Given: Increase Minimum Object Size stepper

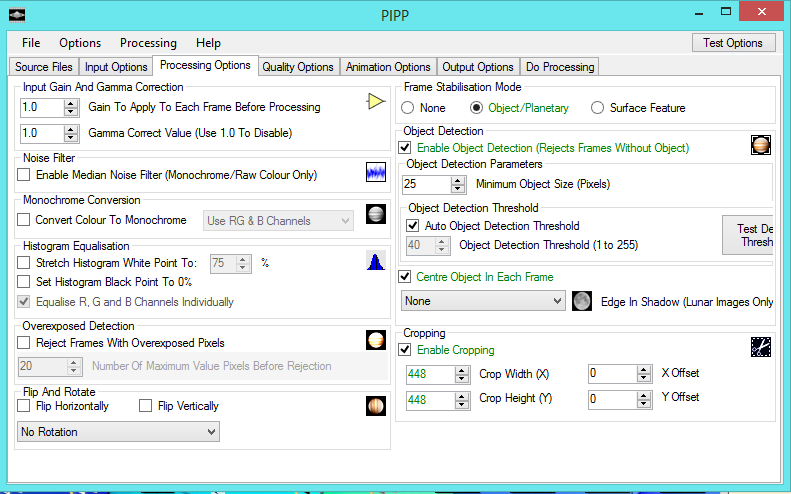Looking at the screenshot, I should click(x=458, y=180).
